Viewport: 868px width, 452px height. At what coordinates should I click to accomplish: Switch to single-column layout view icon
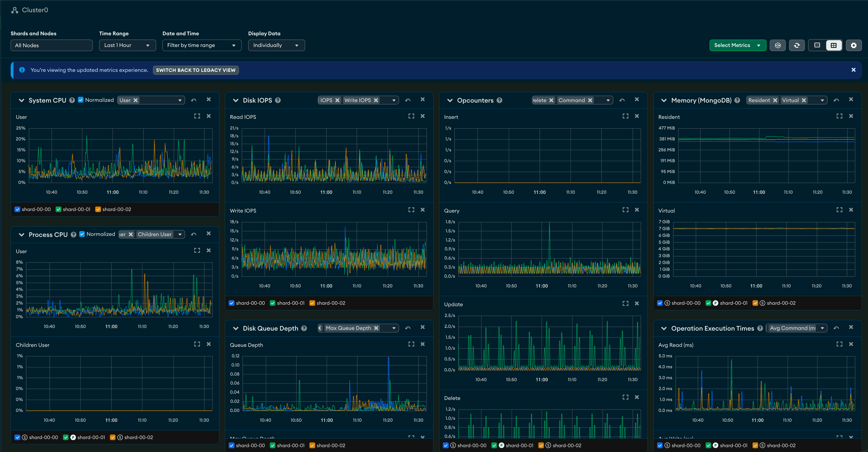(x=817, y=45)
